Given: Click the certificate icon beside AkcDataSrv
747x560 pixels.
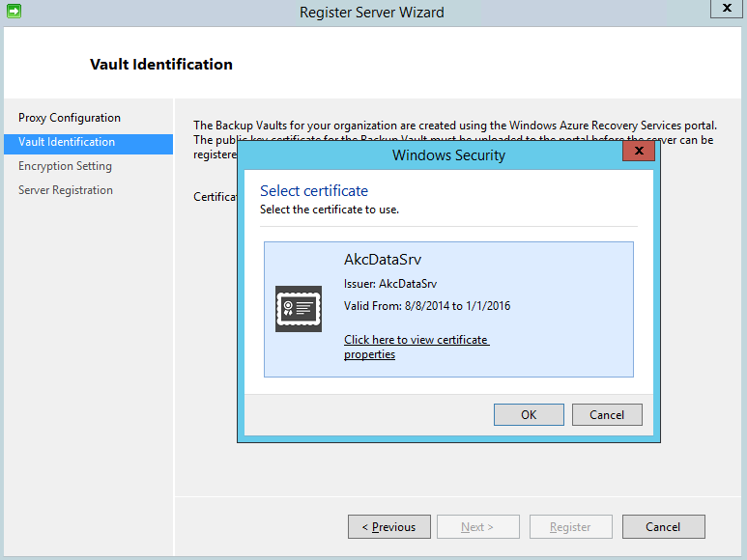Looking at the screenshot, I should (x=299, y=309).
